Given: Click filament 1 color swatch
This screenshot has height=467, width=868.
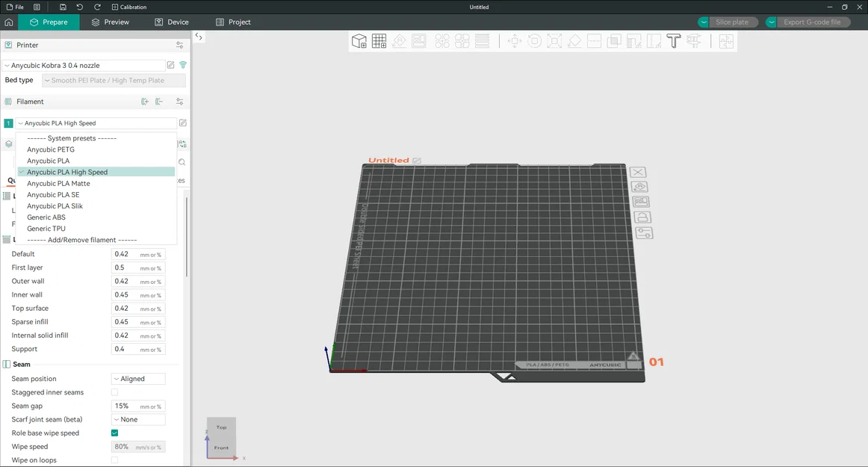Looking at the screenshot, I should pyautogui.click(x=8, y=123).
